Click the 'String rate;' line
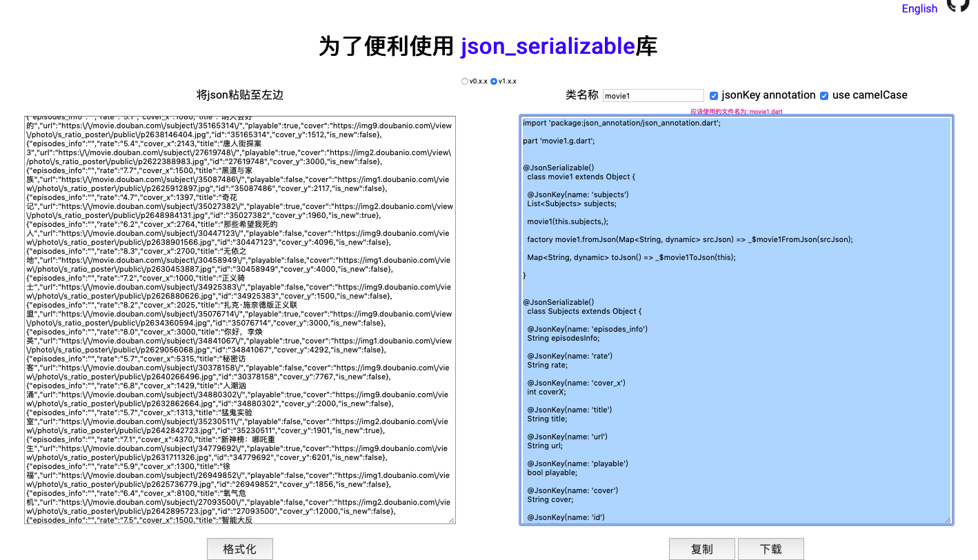Screen dimensions: 978x560 click(x=547, y=365)
